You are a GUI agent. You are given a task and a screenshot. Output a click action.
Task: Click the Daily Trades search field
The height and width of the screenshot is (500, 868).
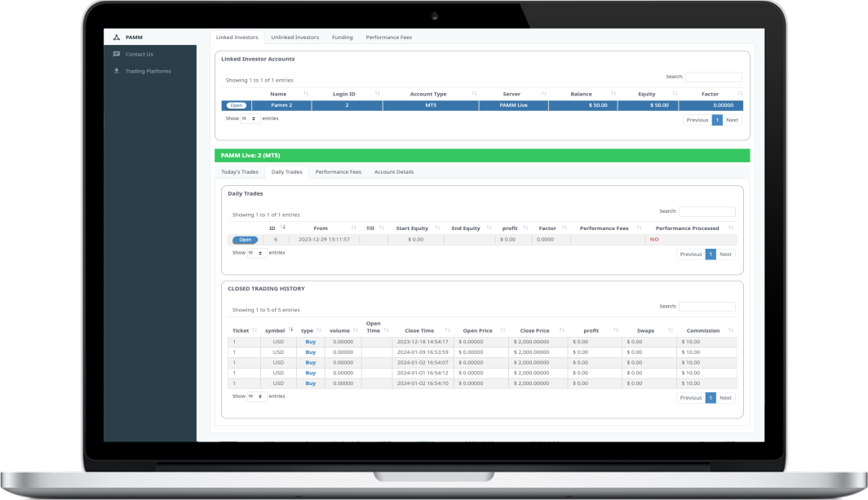707,211
